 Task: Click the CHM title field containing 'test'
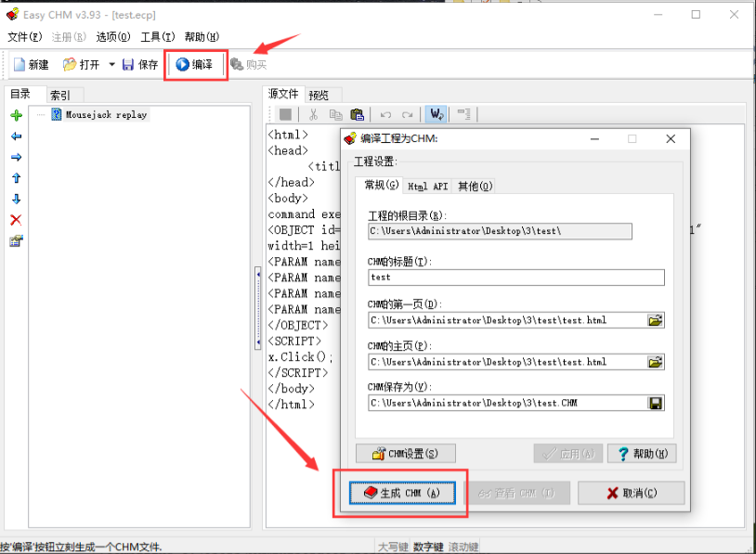tap(515, 277)
